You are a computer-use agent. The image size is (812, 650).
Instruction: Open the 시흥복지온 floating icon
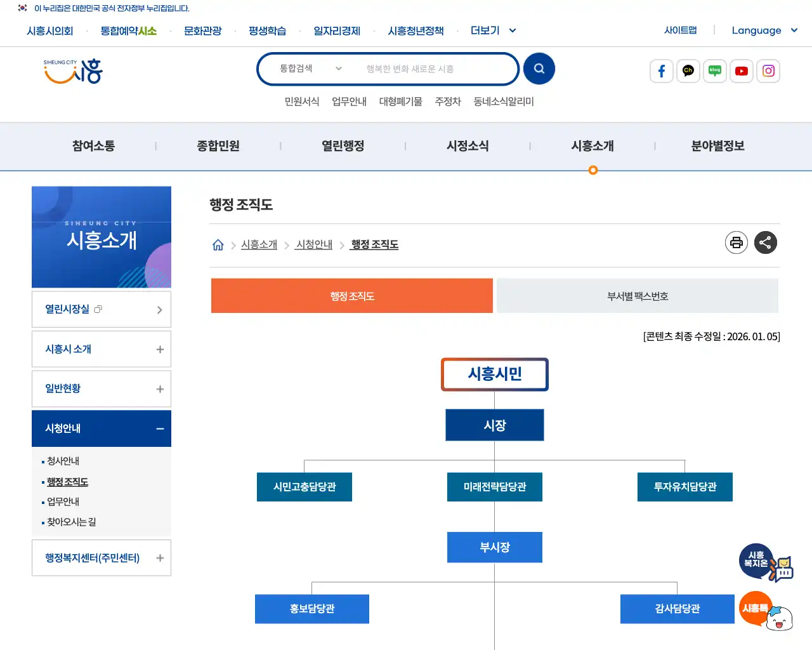pos(766,562)
